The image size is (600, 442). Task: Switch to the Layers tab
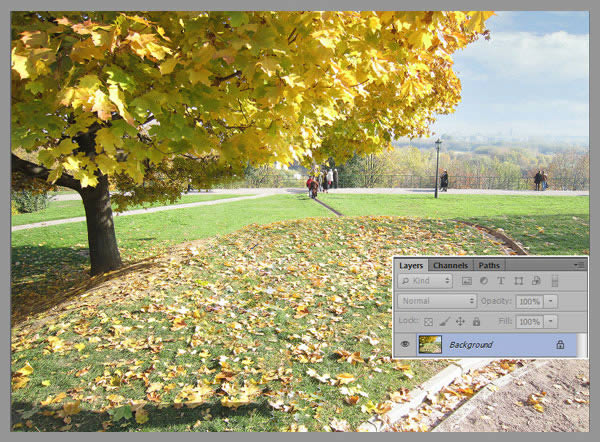(411, 265)
